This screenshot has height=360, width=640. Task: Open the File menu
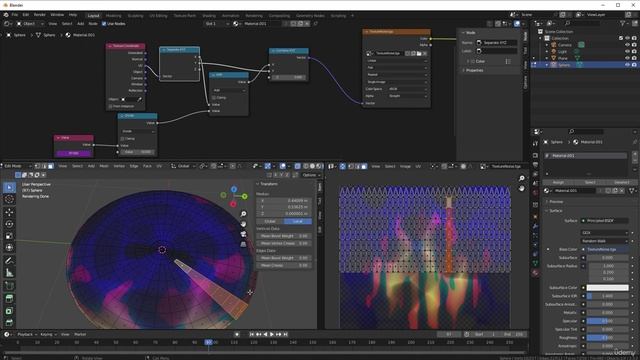click(15, 15)
